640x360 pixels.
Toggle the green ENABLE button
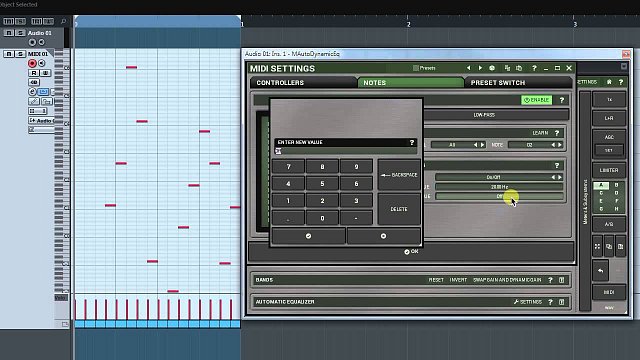(x=537, y=100)
